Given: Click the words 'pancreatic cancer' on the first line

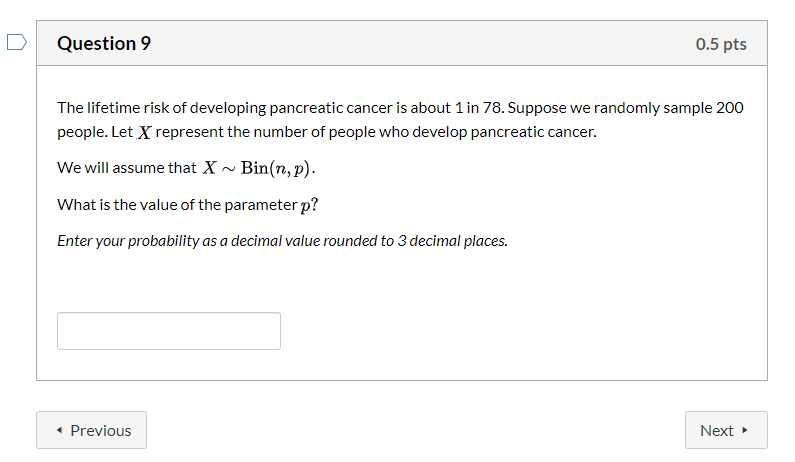Looking at the screenshot, I should click(x=331, y=108).
